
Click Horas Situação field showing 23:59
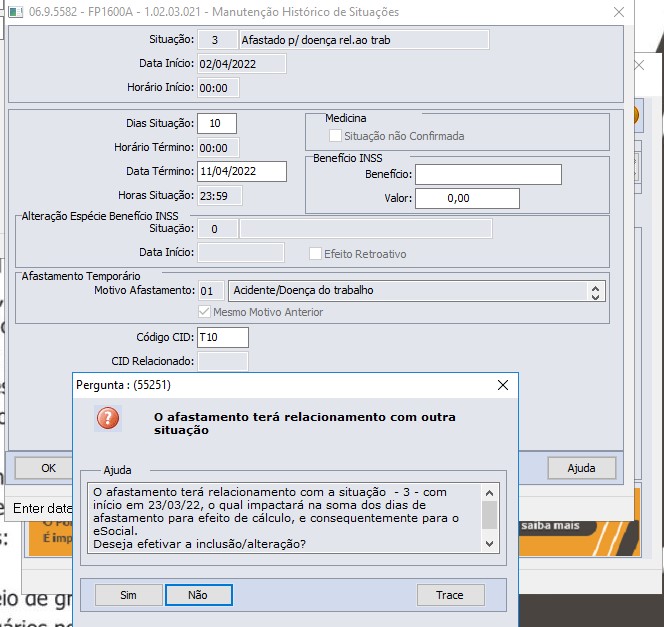(220, 196)
